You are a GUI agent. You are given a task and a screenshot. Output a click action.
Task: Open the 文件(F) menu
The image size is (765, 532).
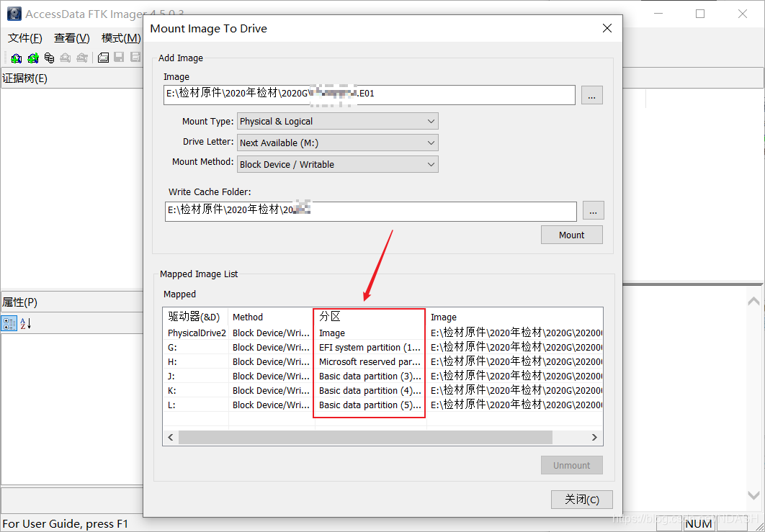[x=25, y=38]
